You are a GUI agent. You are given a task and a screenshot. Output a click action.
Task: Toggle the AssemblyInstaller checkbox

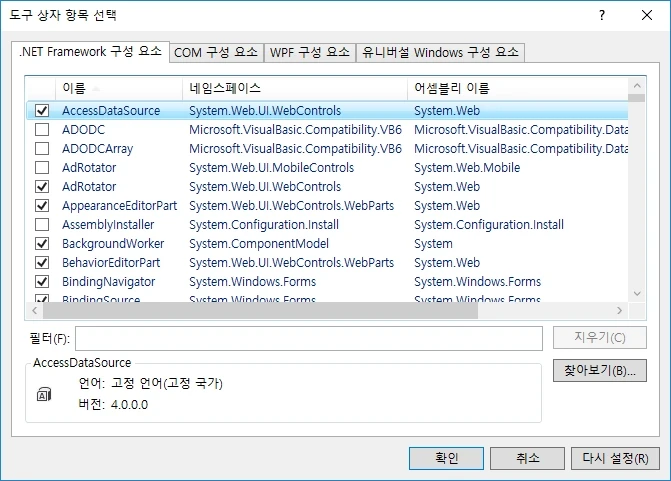[x=42, y=225]
